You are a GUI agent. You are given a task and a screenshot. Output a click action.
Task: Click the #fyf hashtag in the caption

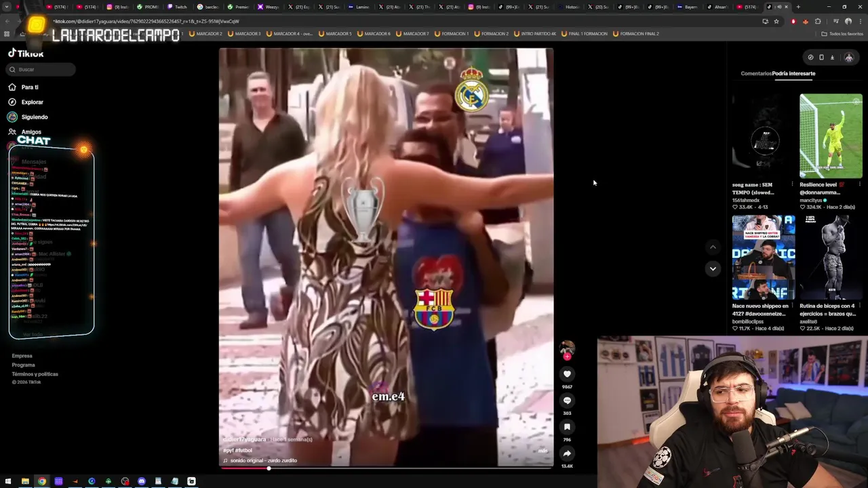pyautogui.click(x=228, y=450)
